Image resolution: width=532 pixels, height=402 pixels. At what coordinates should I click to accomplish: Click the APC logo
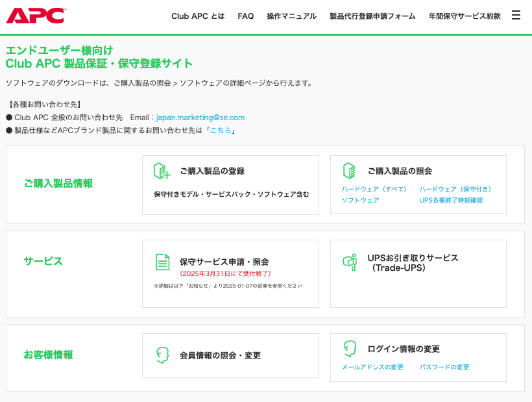(x=36, y=16)
